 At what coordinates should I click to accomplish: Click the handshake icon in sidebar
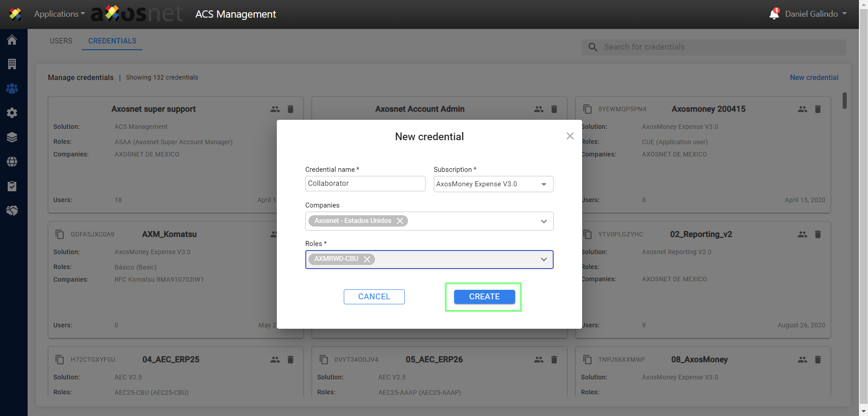pos(12,210)
